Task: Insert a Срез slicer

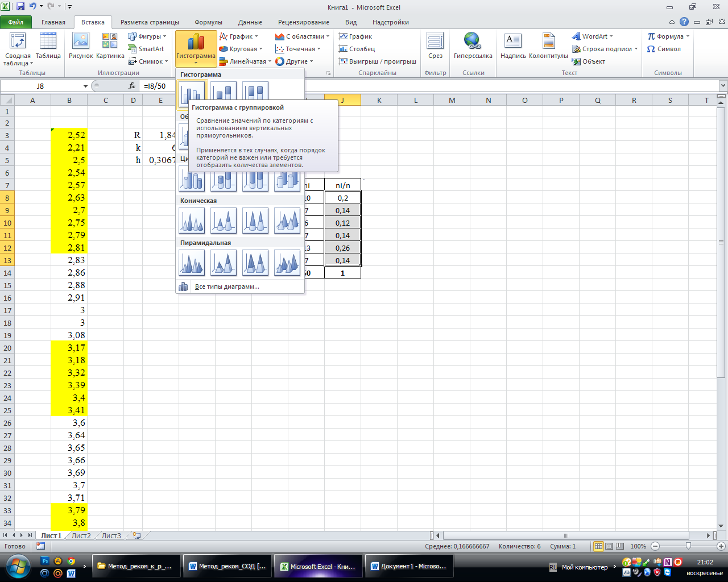Action: 435,45
